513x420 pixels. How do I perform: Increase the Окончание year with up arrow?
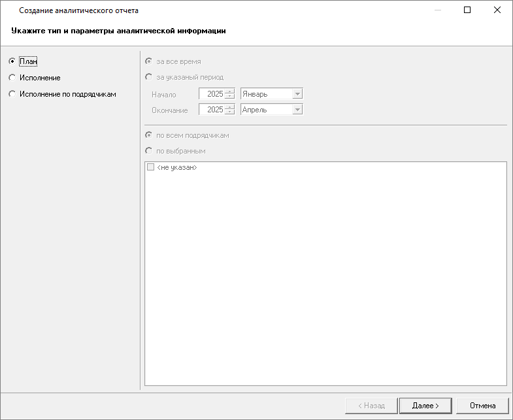coord(229,107)
